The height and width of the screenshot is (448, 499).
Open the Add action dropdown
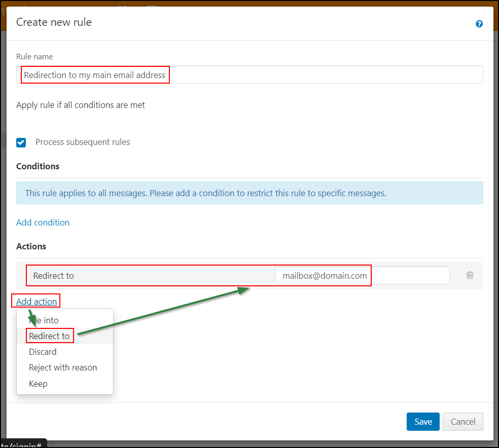pyautogui.click(x=35, y=301)
